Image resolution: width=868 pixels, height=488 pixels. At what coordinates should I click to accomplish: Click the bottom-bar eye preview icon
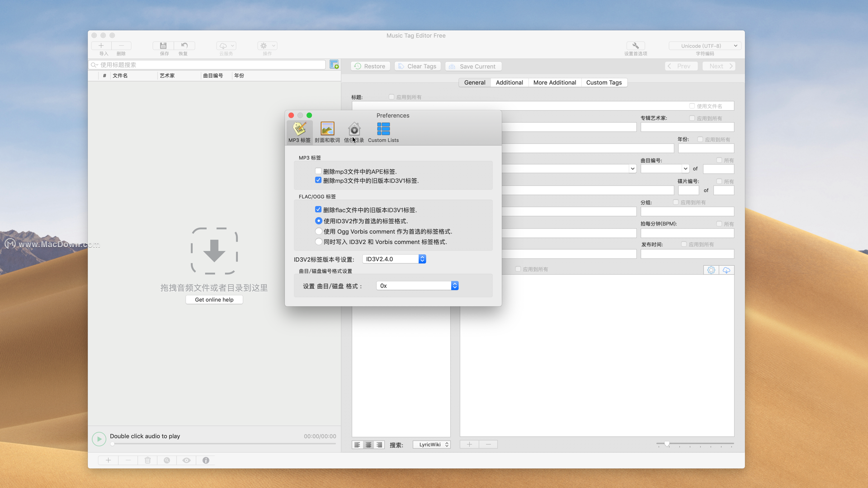click(x=186, y=460)
